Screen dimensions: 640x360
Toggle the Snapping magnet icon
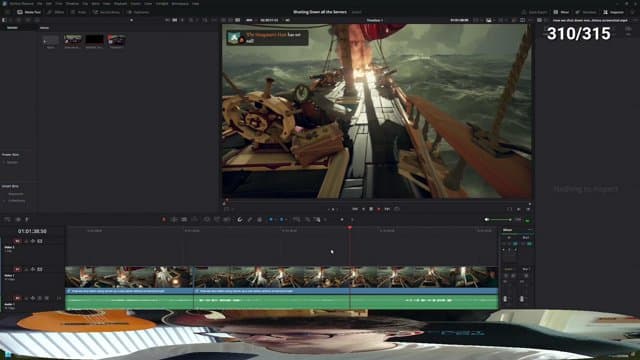coord(240,220)
